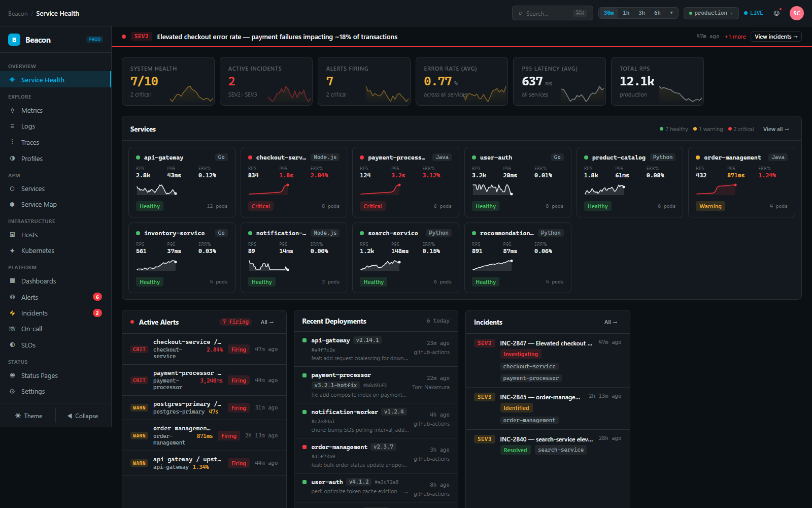Viewport: 812px width, 508px height.
Task: Click the PROD badge beside Beacon
Action: 94,40
